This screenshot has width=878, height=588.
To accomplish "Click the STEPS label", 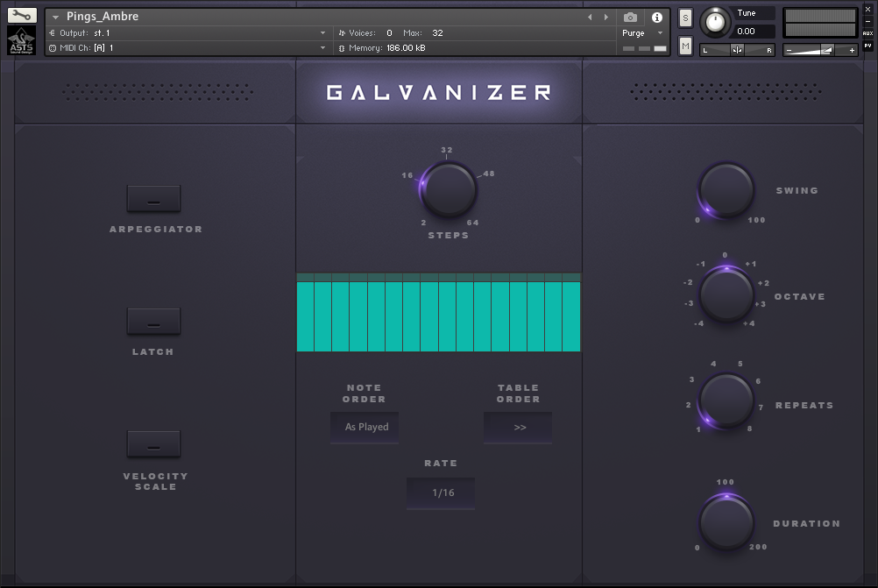I will [449, 235].
